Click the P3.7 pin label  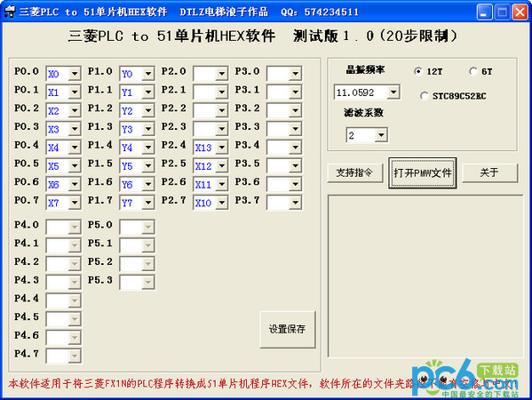[x=247, y=200]
